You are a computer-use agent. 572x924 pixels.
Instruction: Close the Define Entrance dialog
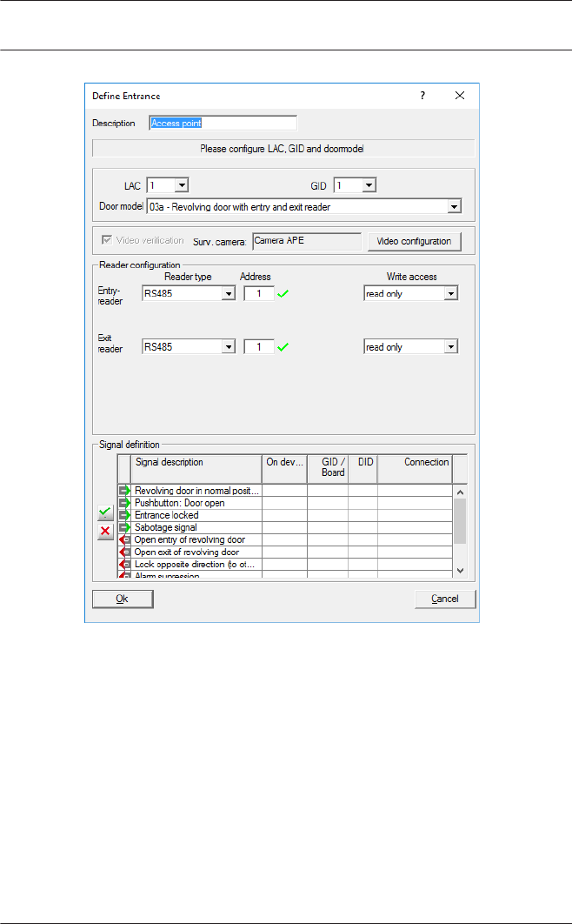(x=460, y=96)
